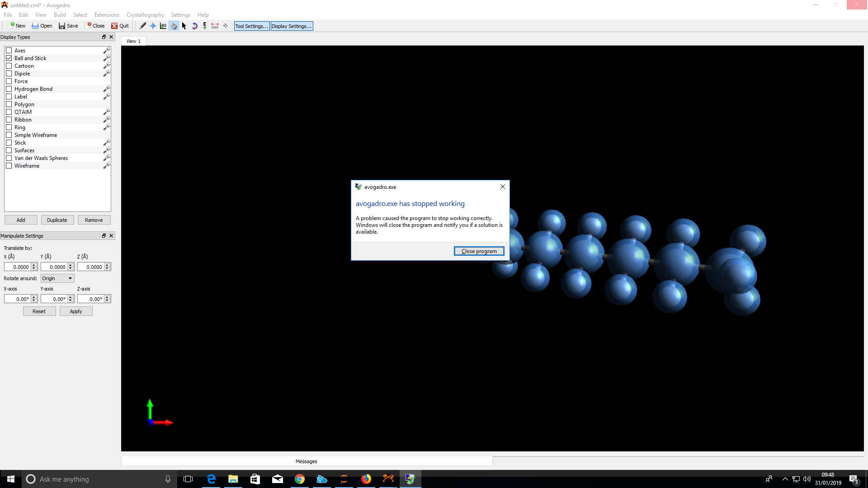Select the Measure ruler tool
This screenshot has height=488, width=868.
(215, 26)
